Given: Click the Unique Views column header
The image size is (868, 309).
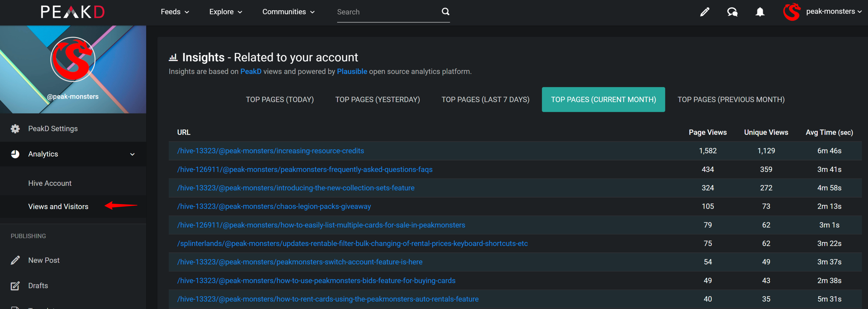Looking at the screenshot, I should click(766, 132).
